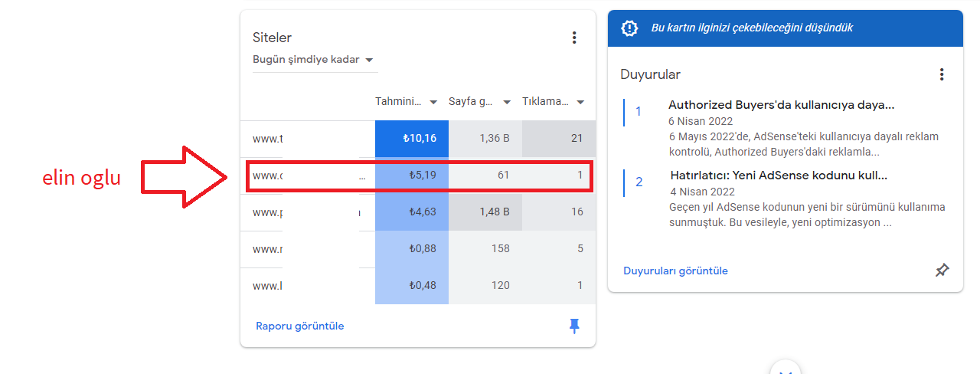Click the 21 clicks cell
The height and width of the screenshot is (374, 980).
click(x=559, y=139)
